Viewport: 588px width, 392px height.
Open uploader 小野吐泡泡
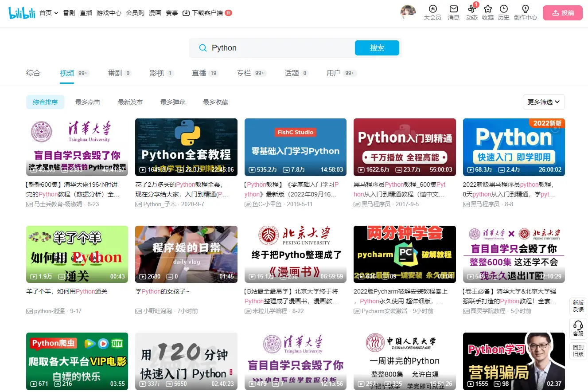coord(158,311)
